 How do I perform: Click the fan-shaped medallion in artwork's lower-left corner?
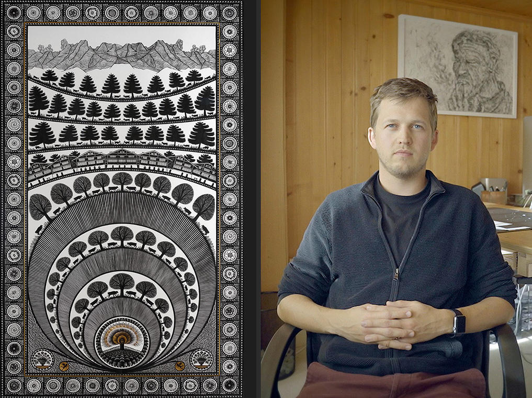pos(42,359)
